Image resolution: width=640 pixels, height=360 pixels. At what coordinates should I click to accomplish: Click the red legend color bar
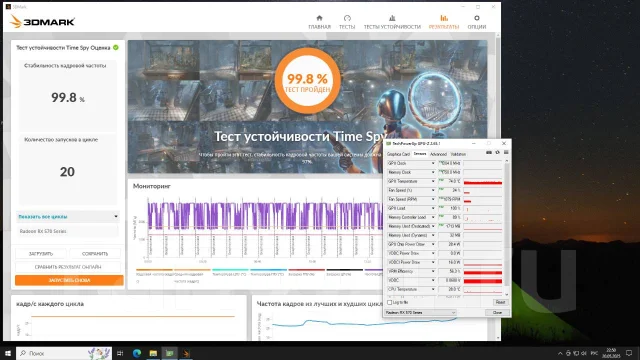pyautogui.click(x=307, y=269)
